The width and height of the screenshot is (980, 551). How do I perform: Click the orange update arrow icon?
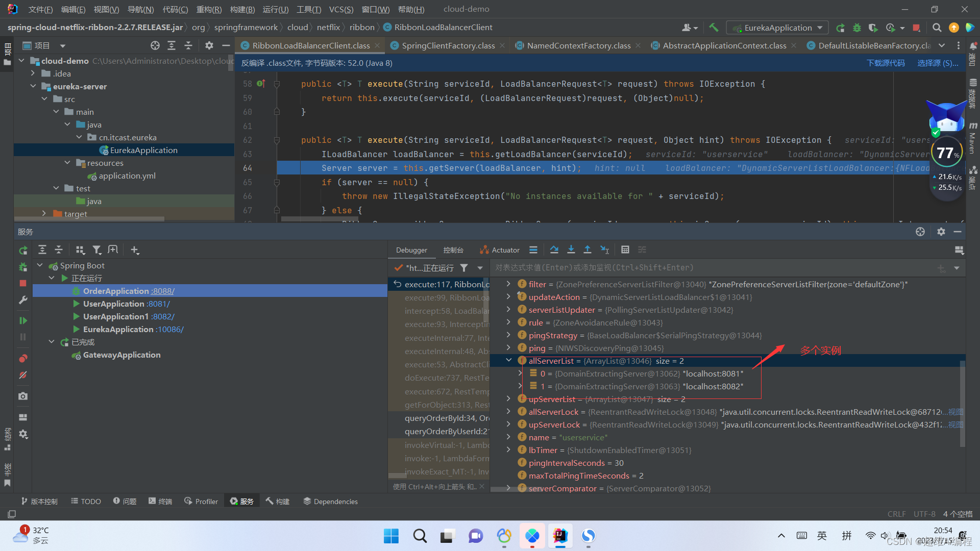coord(953,28)
